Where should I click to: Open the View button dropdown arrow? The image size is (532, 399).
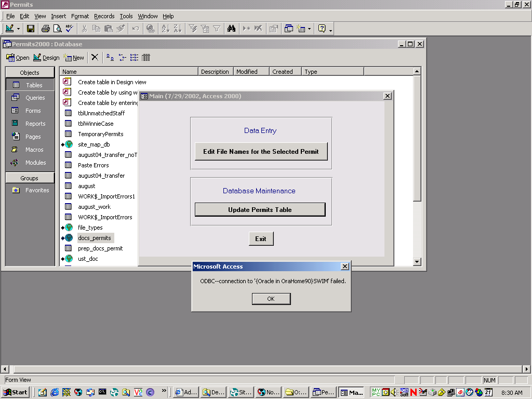click(19, 29)
